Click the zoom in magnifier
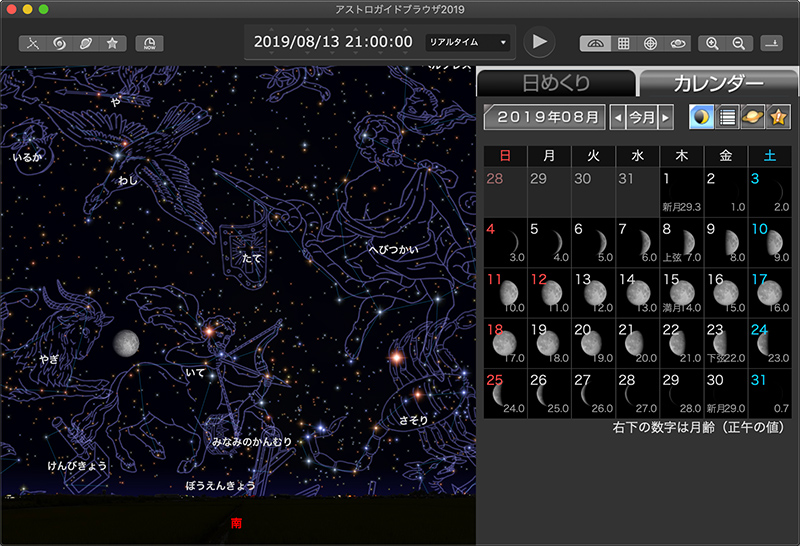 712,43
